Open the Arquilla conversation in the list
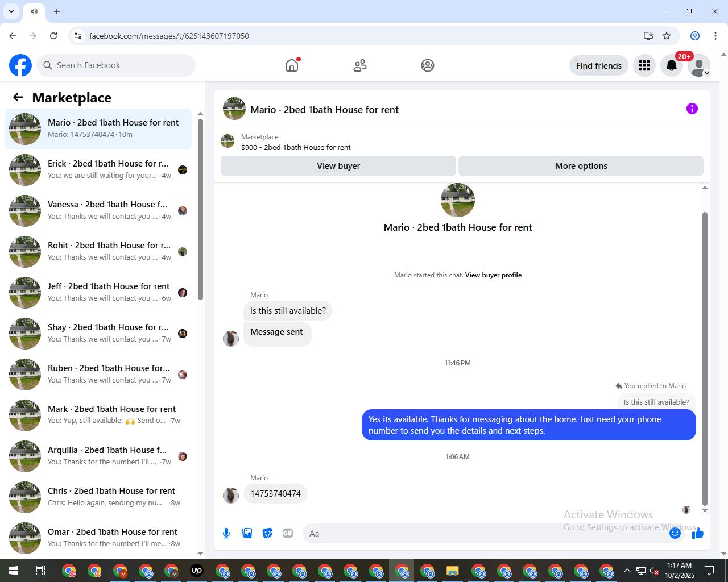The width and height of the screenshot is (728, 582). tap(98, 456)
